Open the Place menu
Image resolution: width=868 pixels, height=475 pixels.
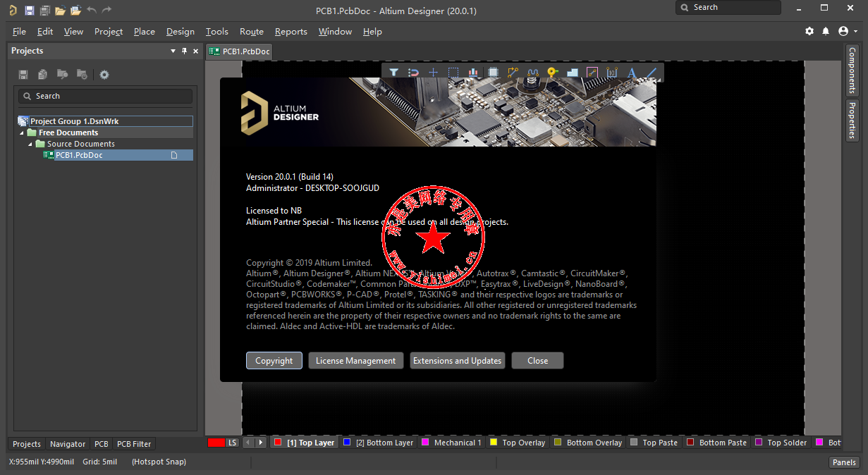pyautogui.click(x=145, y=31)
